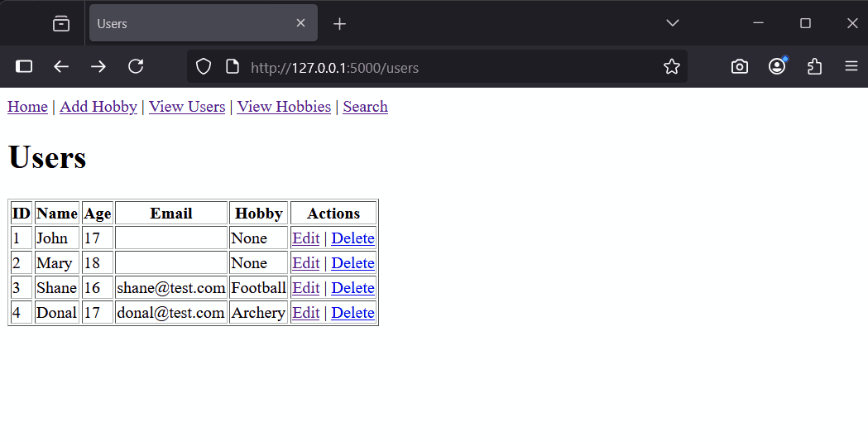Take a screenshot with camera icon
The image size is (868, 442).
pyautogui.click(x=739, y=67)
